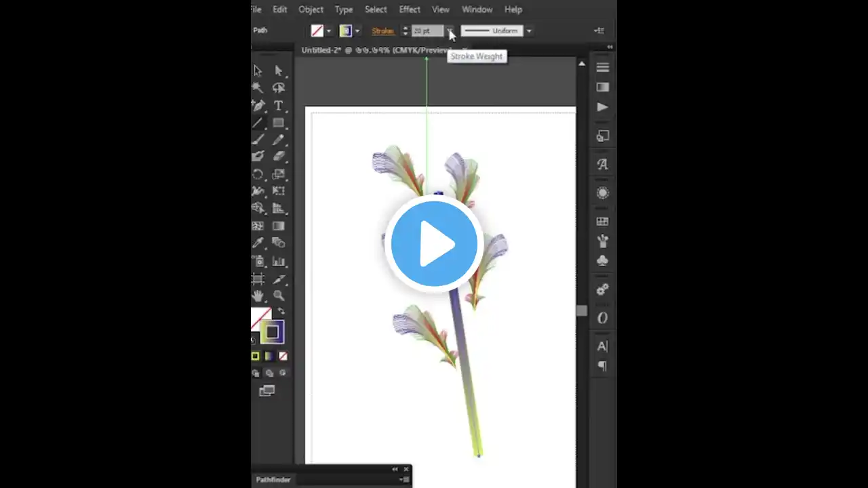Screen dimensions: 868x488
Task: Open the Type menu
Action: click(x=344, y=9)
